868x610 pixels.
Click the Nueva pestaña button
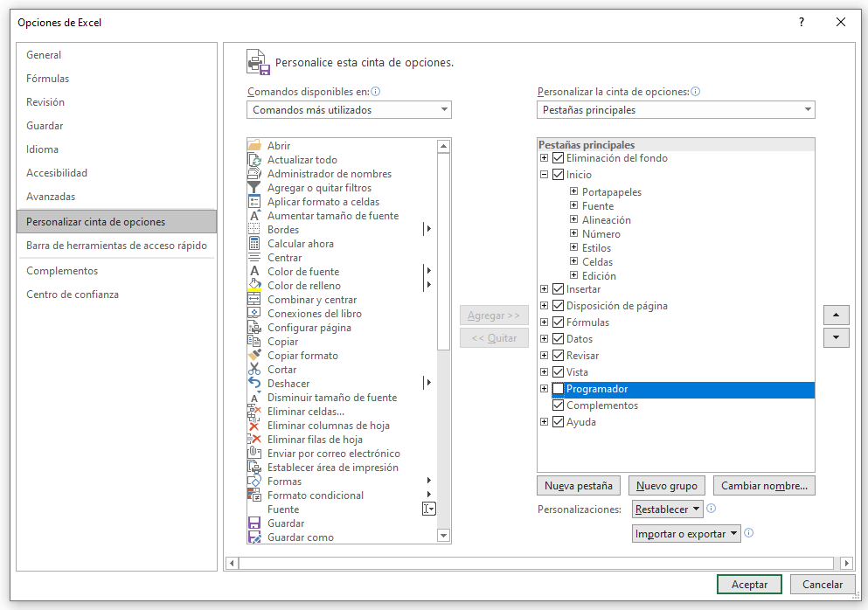[579, 486]
